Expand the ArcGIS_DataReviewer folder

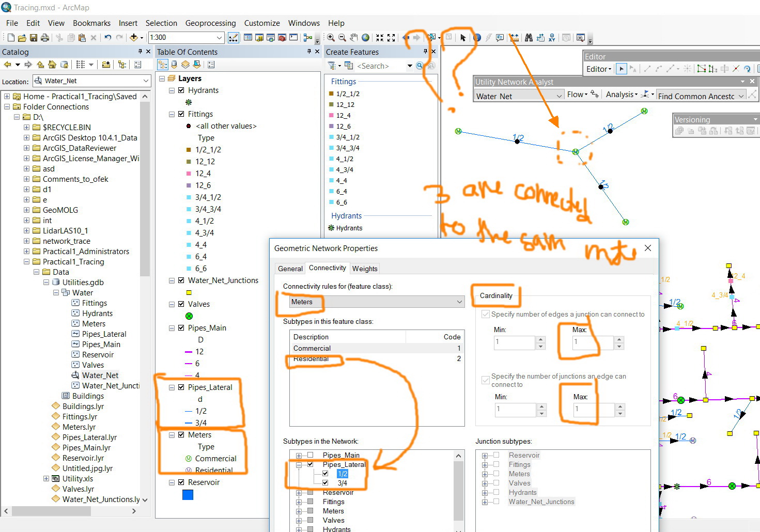coord(26,148)
